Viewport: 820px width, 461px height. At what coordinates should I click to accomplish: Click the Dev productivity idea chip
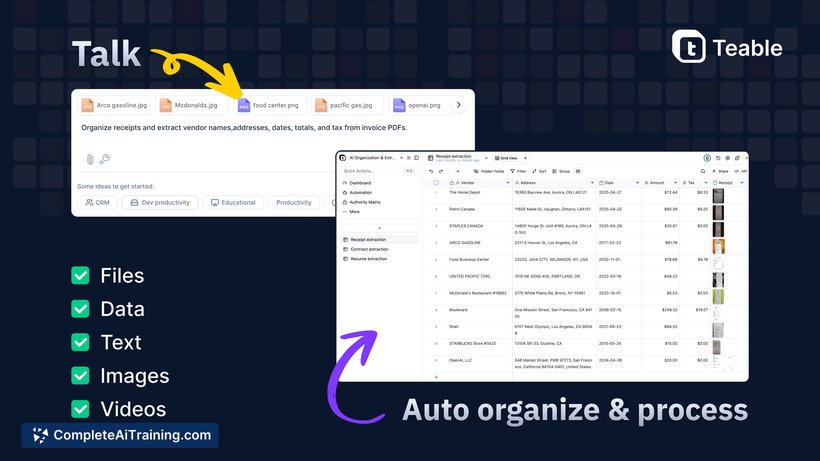pyautogui.click(x=160, y=202)
